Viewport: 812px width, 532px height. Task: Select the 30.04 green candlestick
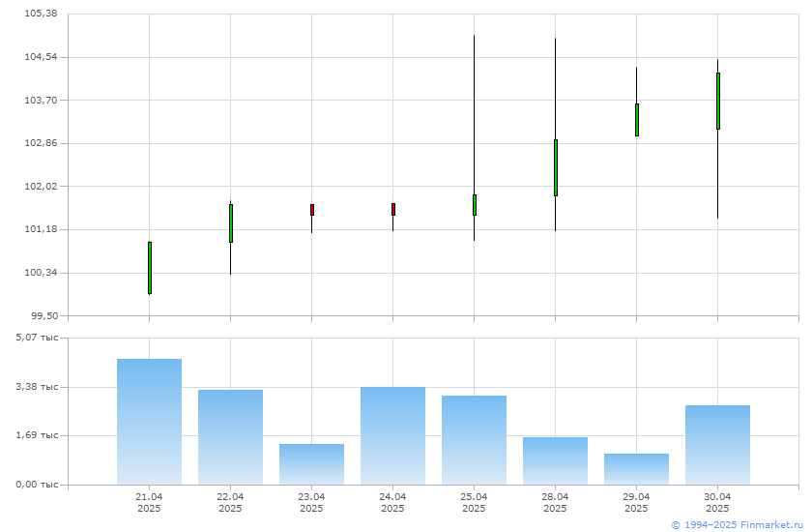pos(717,101)
